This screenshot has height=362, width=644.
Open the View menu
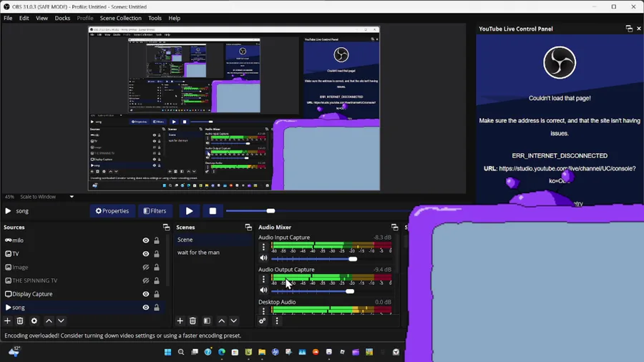[x=42, y=18]
